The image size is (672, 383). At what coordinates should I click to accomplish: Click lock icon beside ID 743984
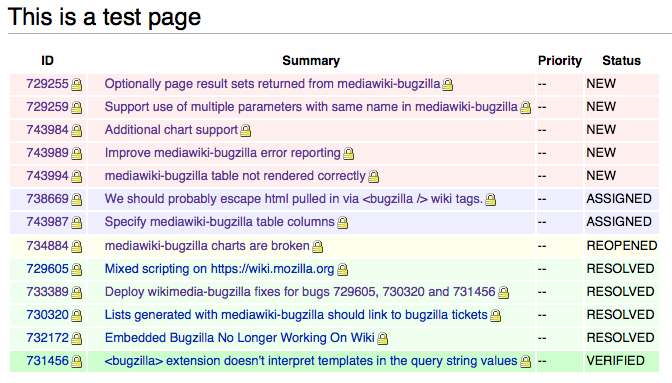(77, 131)
